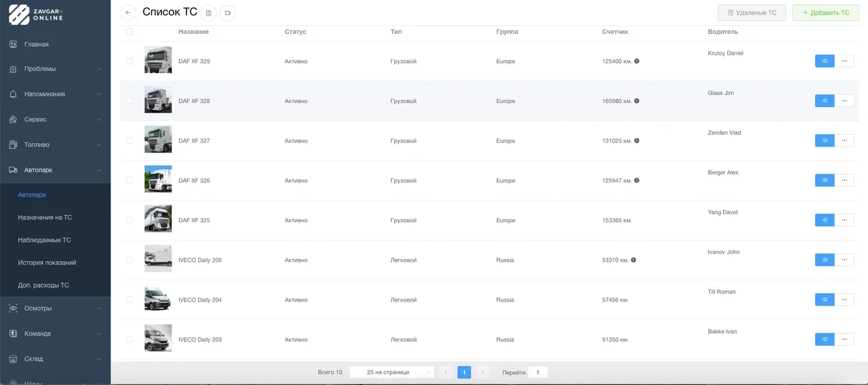Click the back arrow next to Список ТС
This screenshot has height=385, width=868.
127,13
